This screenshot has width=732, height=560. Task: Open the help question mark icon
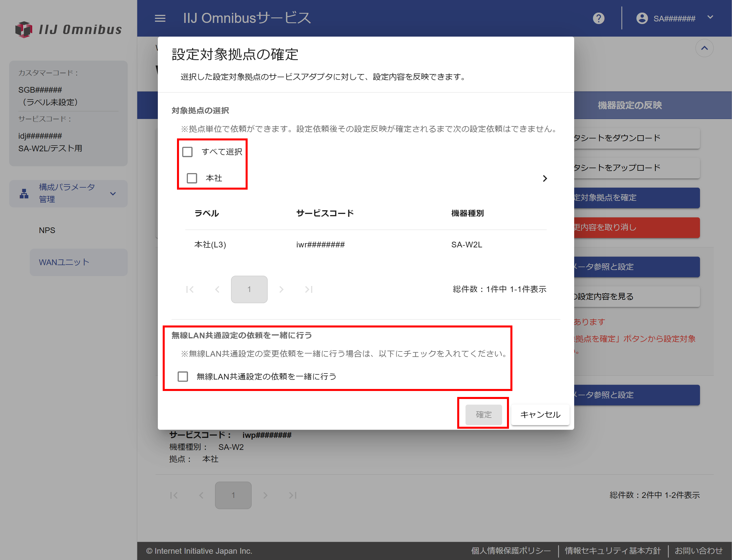(598, 18)
